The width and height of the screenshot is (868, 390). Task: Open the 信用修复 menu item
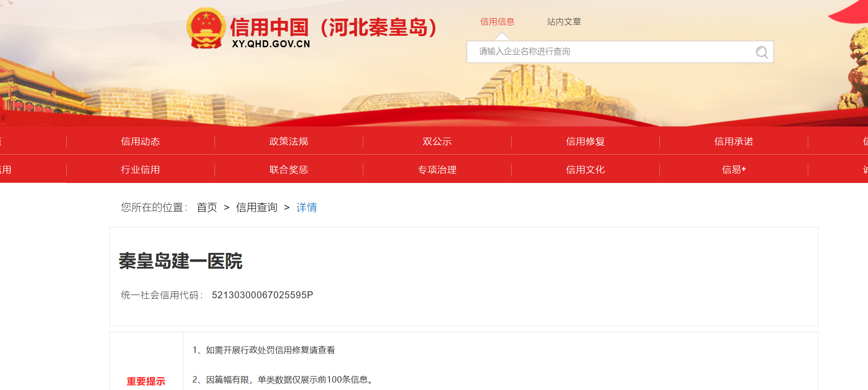585,142
